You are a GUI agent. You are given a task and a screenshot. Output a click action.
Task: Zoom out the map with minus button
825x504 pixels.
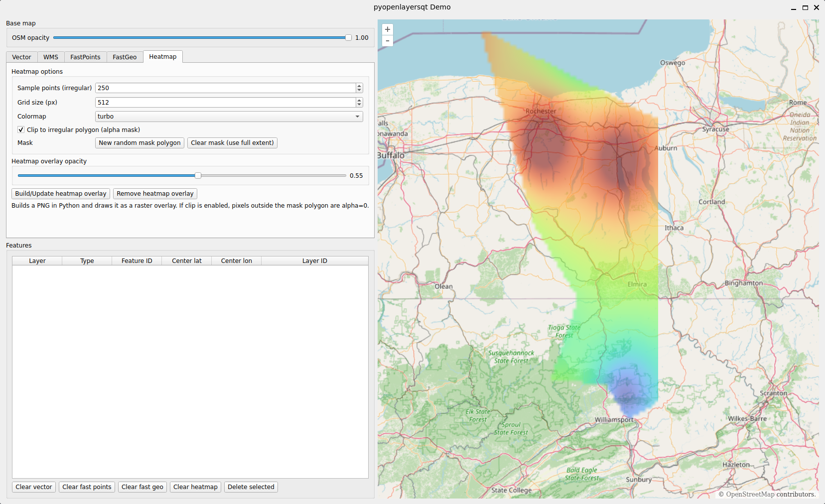(388, 41)
